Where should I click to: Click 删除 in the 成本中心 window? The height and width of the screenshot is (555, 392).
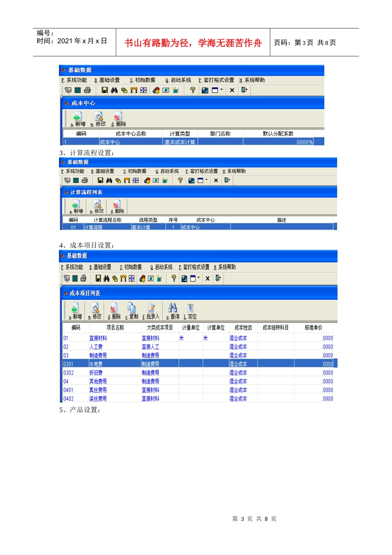[x=118, y=119]
